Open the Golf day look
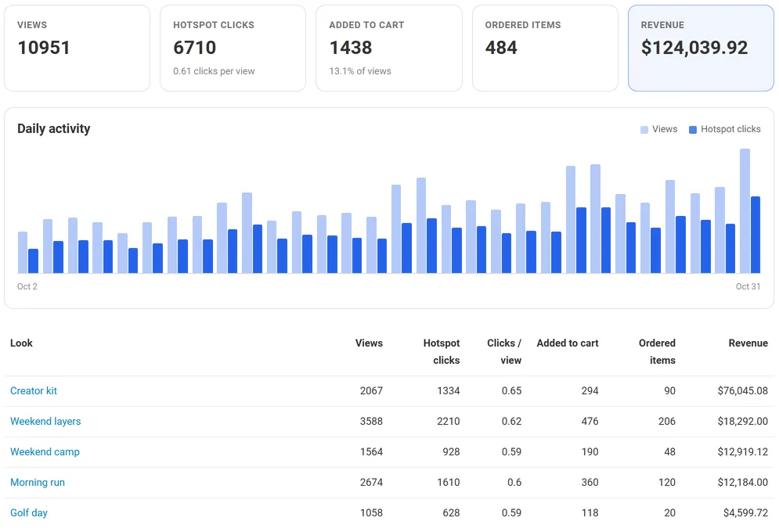 (x=29, y=512)
